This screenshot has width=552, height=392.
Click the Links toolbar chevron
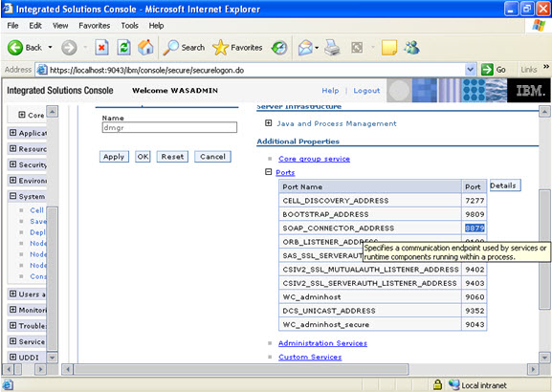click(546, 67)
